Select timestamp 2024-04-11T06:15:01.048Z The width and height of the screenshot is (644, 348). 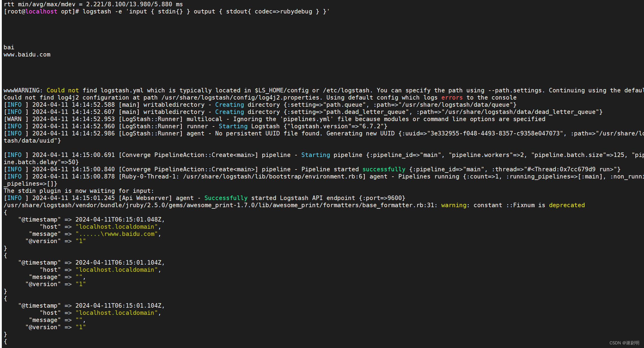pos(118,220)
